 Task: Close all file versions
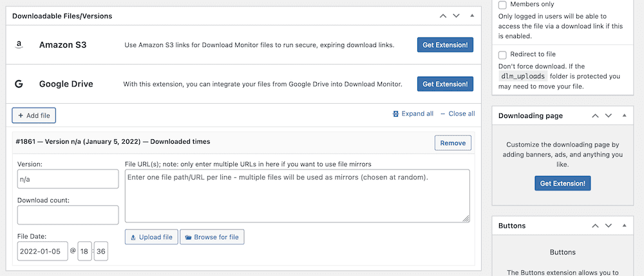457,113
